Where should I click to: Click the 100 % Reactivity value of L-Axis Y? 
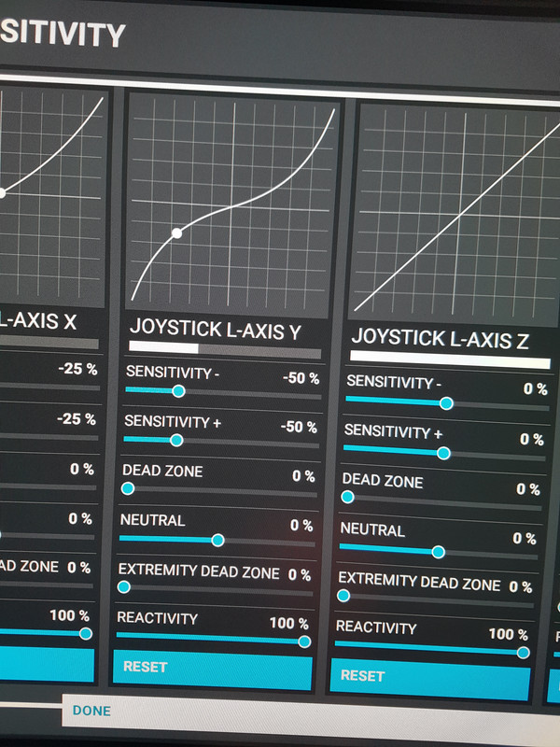(289, 623)
